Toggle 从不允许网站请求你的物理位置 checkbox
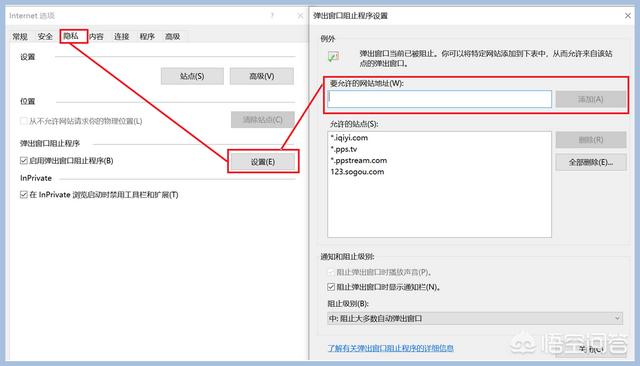This screenshot has width=640, height=366. coord(24,121)
